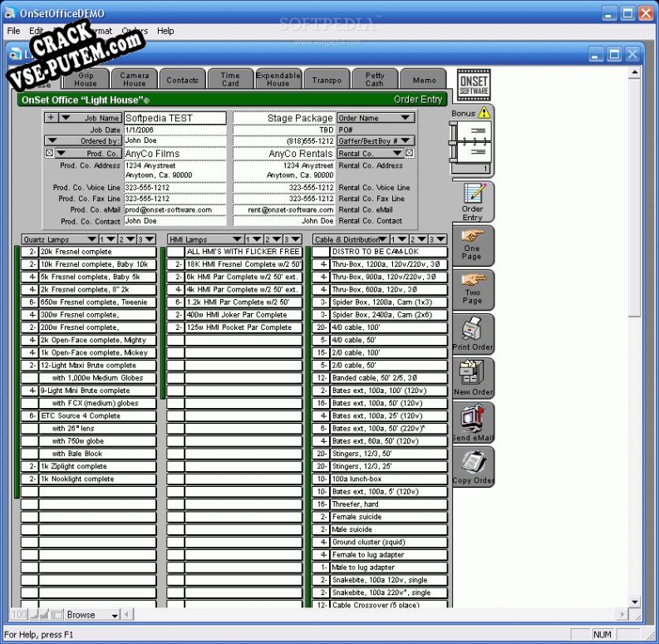The image size is (659, 644).
Task: Open the File menu
Action: (13, 31)
